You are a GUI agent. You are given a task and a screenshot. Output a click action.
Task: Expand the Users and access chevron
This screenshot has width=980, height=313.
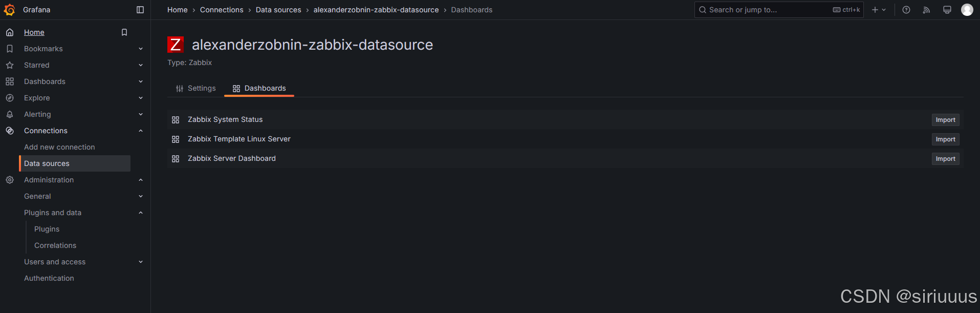pos(141,262)
